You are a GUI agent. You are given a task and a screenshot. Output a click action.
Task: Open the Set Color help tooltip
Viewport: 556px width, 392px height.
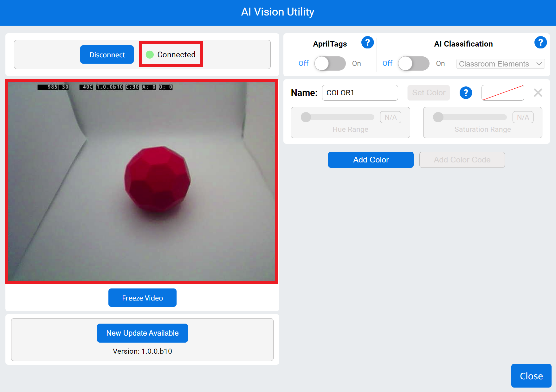pos(466,92)
